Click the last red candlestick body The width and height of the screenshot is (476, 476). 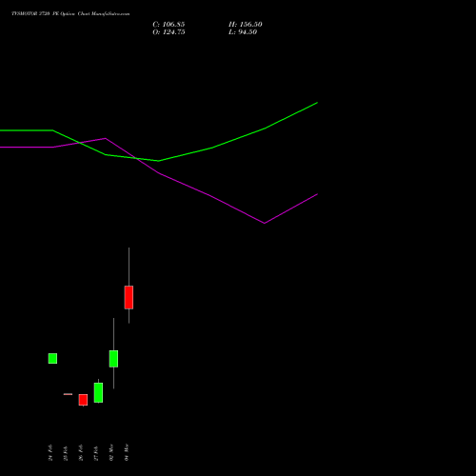pos(129,297)
